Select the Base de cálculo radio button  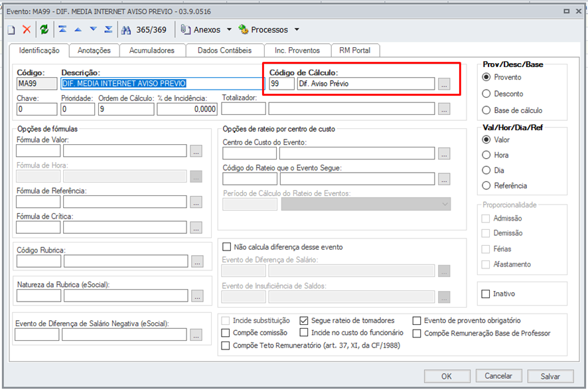tap(486, 110)
